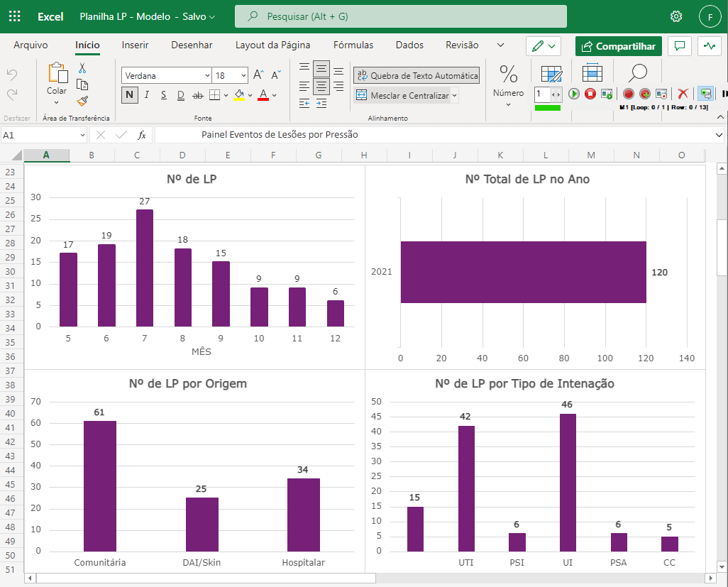
Task: Apply the red font color
Action: (263, 95)
